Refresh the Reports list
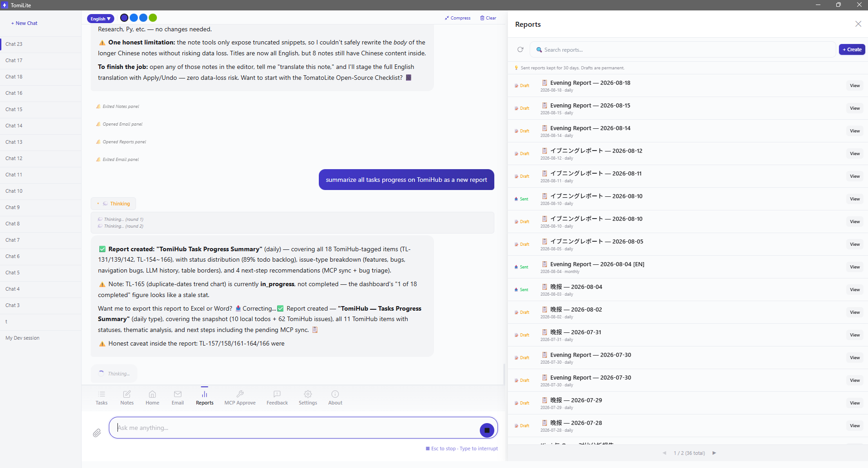This screenshot has height=468, width=868. pos(521,49)
